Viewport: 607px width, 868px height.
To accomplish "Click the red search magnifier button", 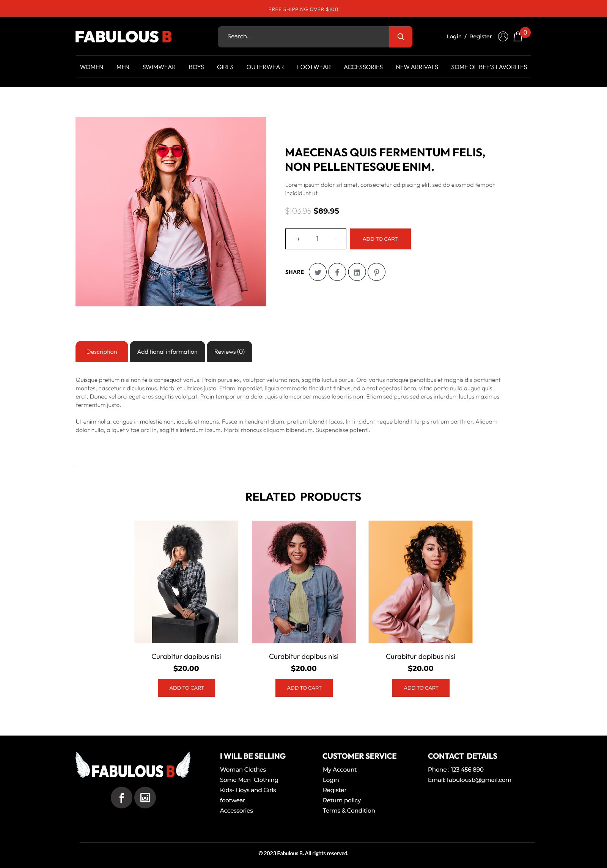I will (x=401, y=37).
